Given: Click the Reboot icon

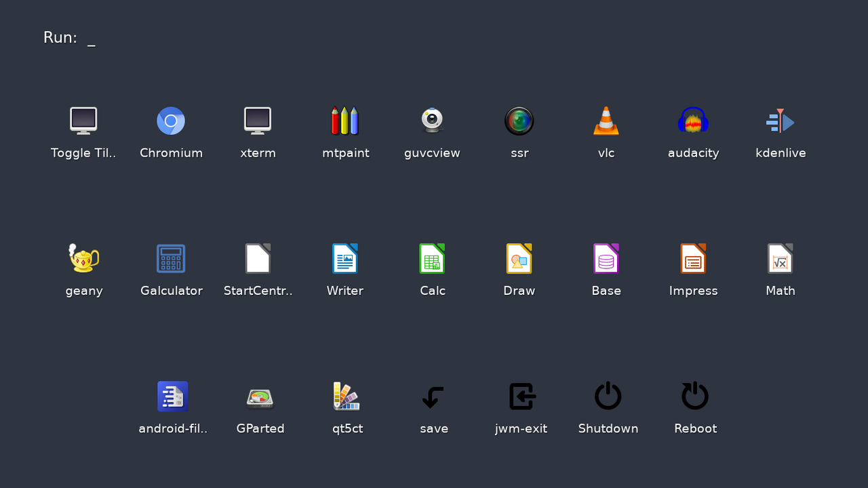Looking at the screenshot, I should pyautogui.click(x=695, y=396).
